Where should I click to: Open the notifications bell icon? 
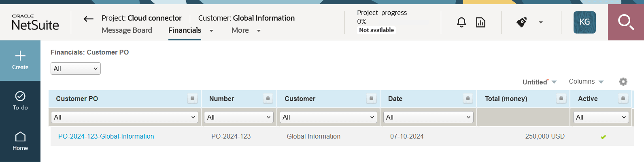click(461, 22)
